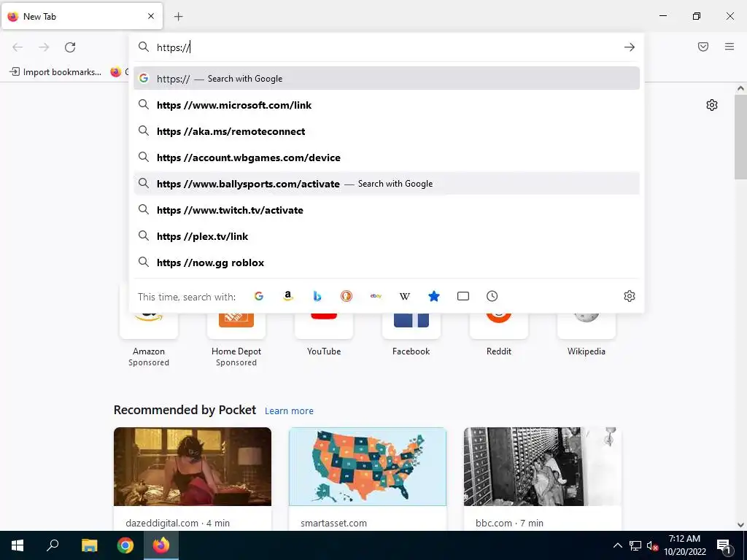
Task: Choose the www.microsoft.com/link suggestion
Action: pyautogui.click(x=387, y=105)
